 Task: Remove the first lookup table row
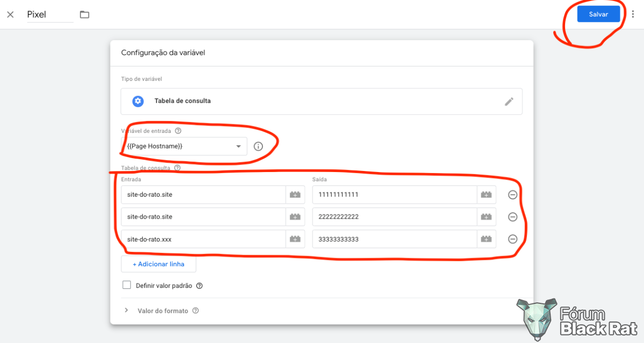(513, 195)
